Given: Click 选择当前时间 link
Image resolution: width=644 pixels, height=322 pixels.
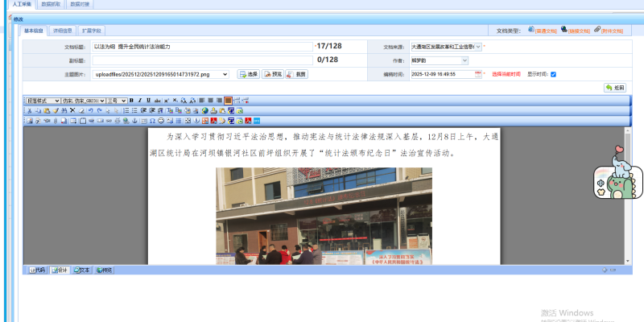Looking at the screenshot, I should [507, 74].
